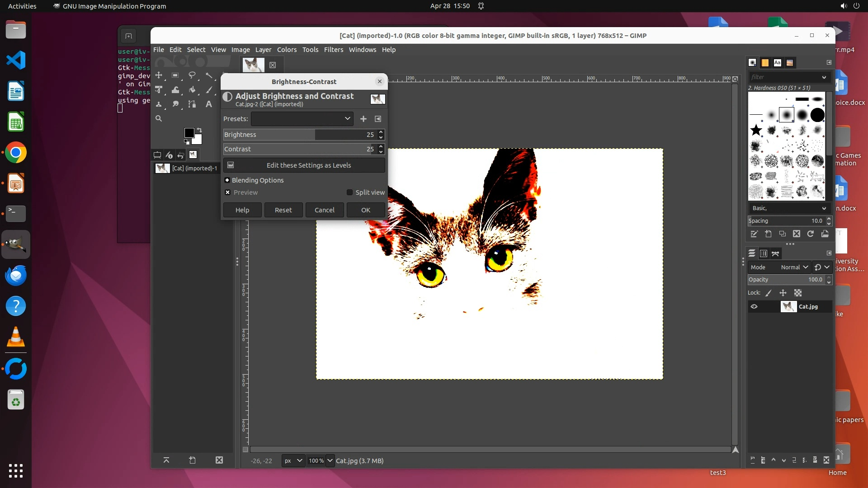Open the Filters menu

point(333,50)
